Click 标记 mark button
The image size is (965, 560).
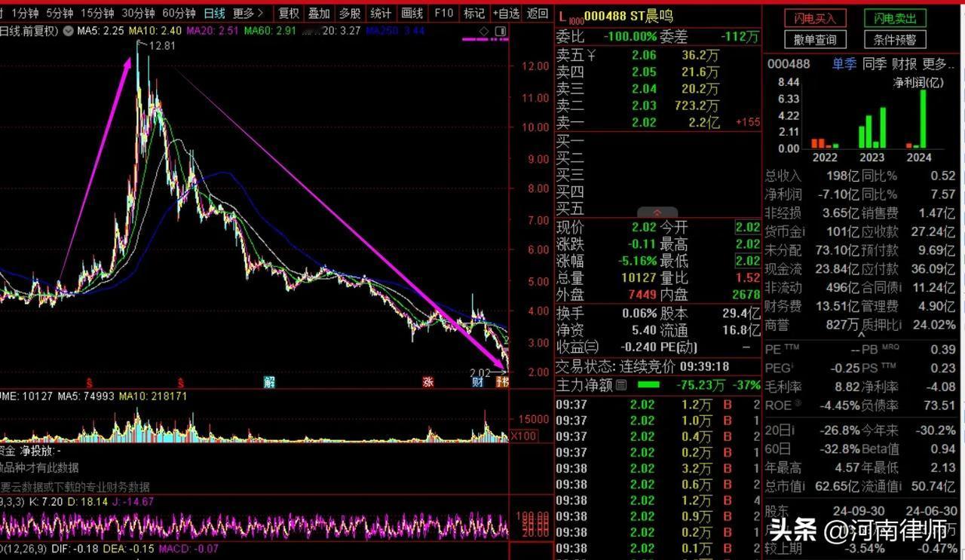pyautogui.click(x=473, y=13)
